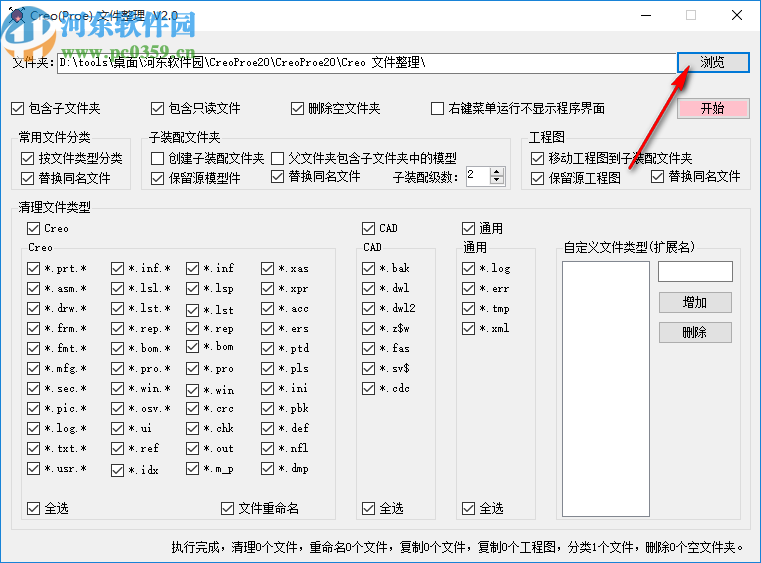Toggle 包含只读文件 checkbox
This screenshot has height=563, width=761.
point(157,108)
